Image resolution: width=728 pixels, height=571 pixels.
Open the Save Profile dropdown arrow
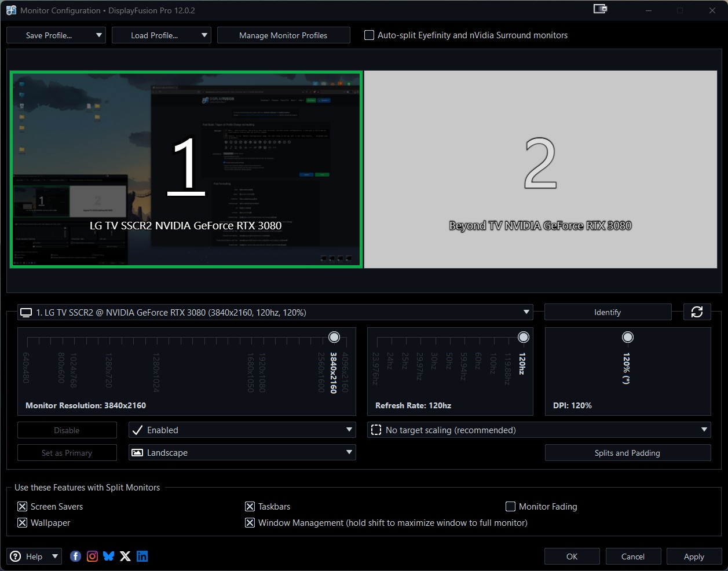pos(99,35)
